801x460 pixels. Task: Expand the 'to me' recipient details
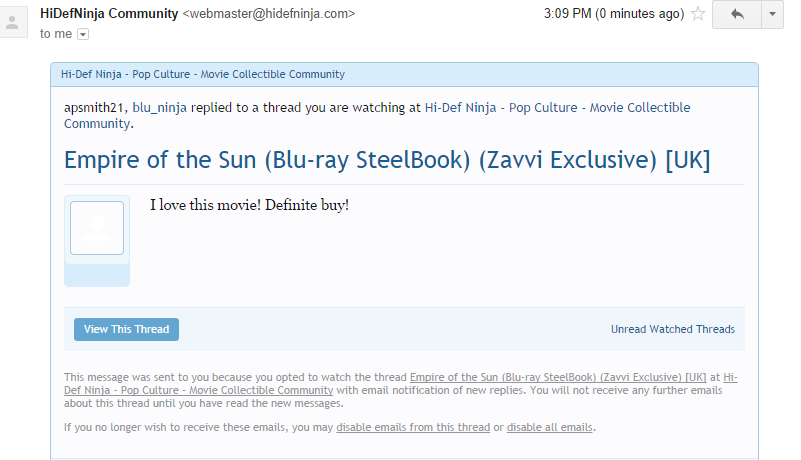[83, 34]
